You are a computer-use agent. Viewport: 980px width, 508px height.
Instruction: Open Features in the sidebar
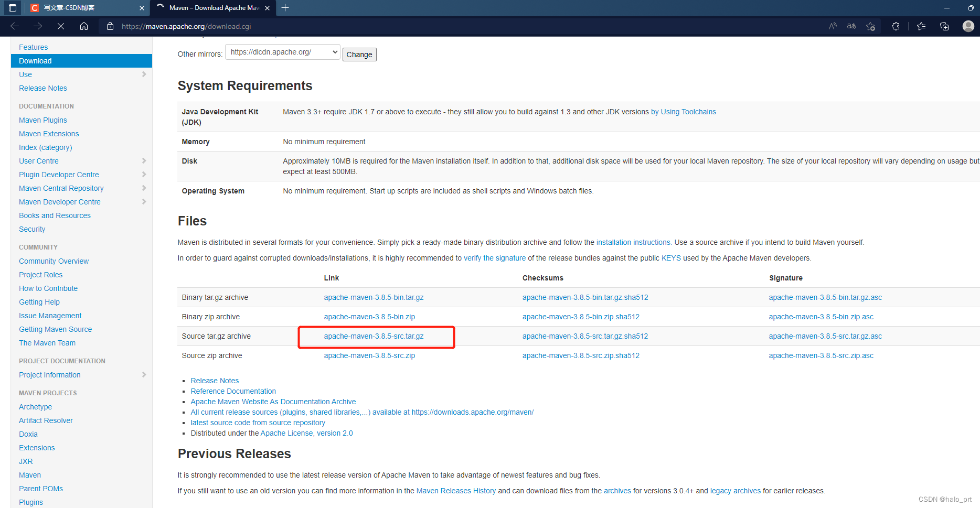tap(33, 47)
